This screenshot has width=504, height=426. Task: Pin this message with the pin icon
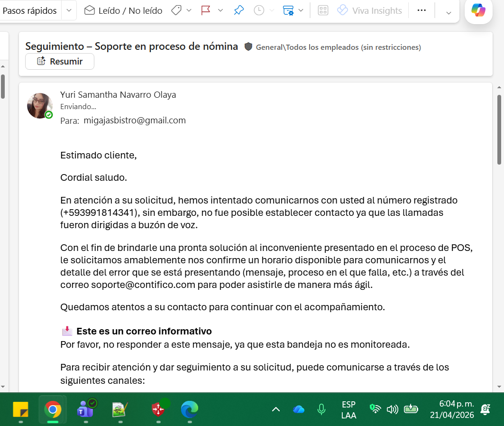(x=239, y=10)
